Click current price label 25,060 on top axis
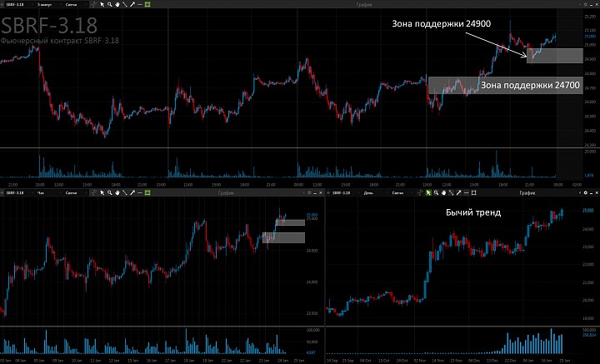 pos(591,37)
